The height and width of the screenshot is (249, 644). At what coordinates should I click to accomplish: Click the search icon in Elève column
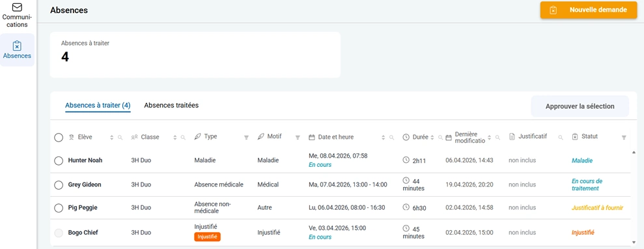[x=120, y=138]
